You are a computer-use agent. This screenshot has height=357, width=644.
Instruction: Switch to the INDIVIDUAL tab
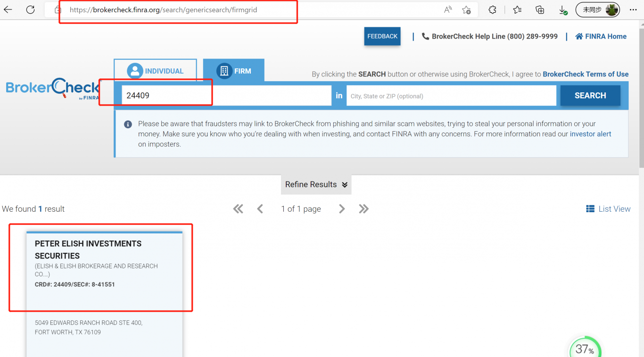tap(155, 71)
